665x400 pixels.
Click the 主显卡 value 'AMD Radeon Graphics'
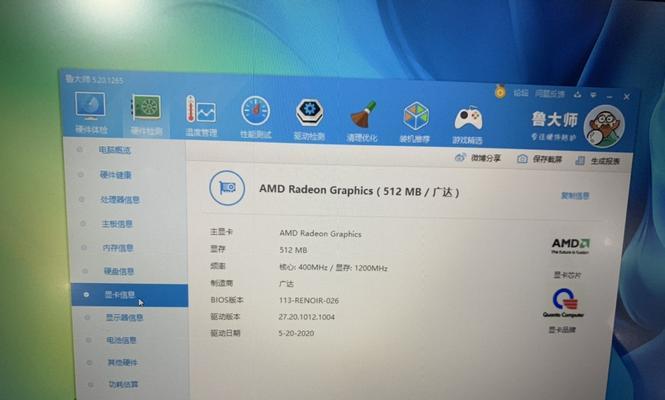[x=320, y=233]
